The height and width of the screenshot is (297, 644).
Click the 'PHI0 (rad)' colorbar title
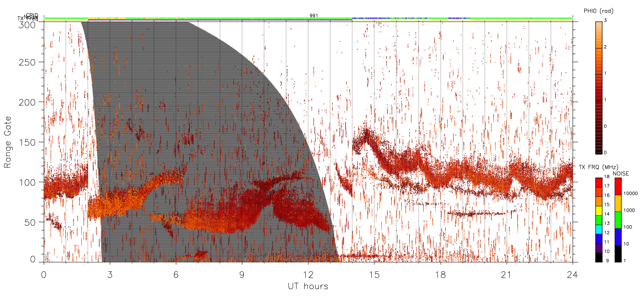[x=598, y=10]
